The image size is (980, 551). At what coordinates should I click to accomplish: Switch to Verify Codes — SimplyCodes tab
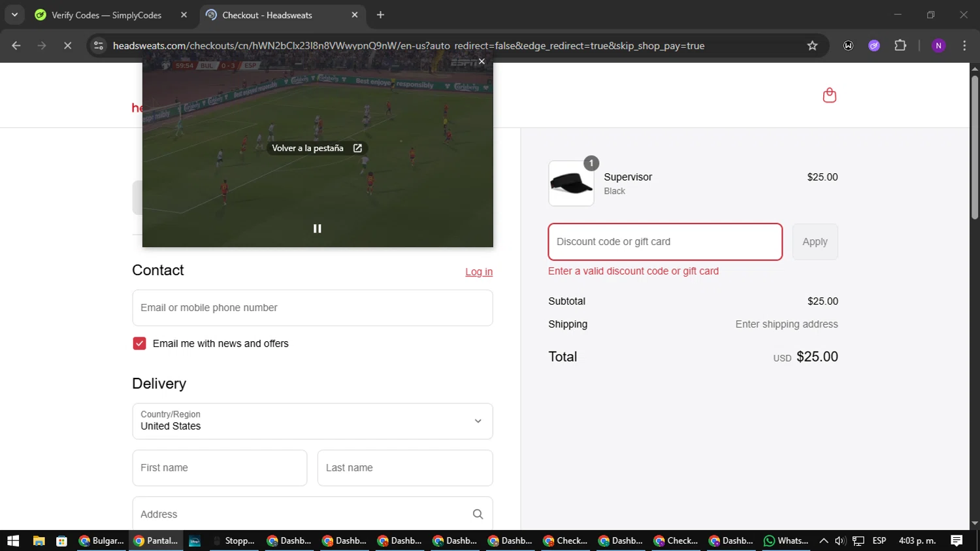pyautogui.click(x=106, y=15)
